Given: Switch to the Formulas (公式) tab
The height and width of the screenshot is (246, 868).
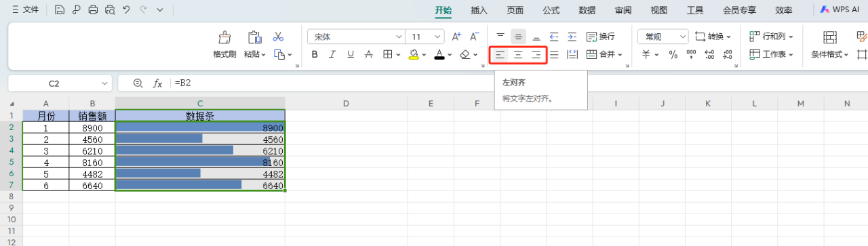Looking at the screenshot, I should tap(551, 10).
